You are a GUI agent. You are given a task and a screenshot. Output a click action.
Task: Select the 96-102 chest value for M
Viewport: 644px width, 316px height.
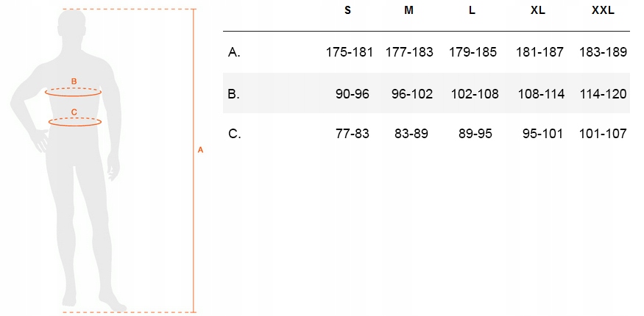(x=412, y=93)
